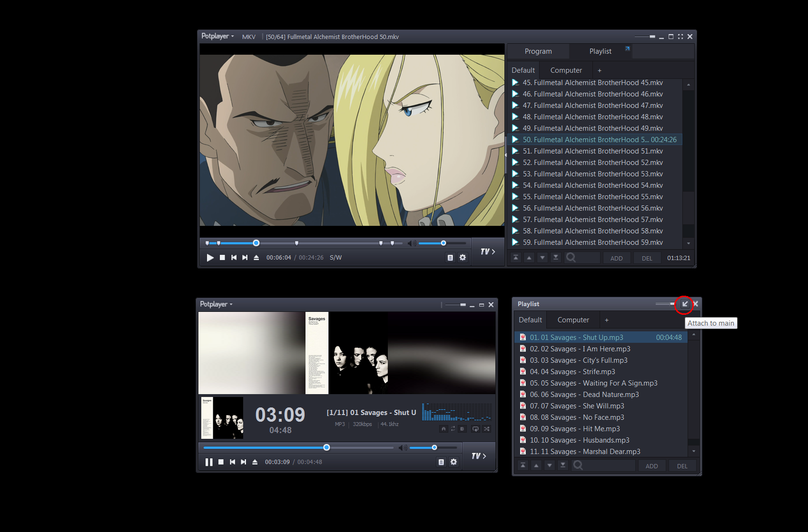Image resolution: width=808 pixels, height=532 pixels.
Task: Click the search field in video playlist
Action: 582,258
